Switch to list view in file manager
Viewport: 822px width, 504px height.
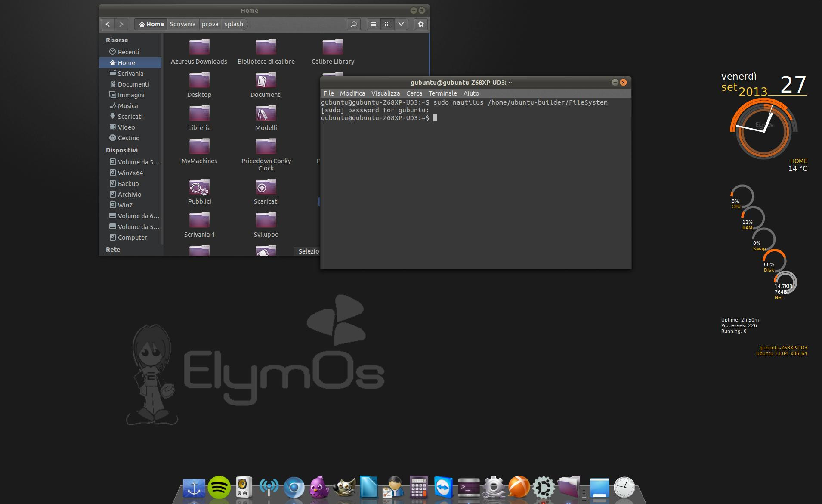click(x=374, y=24)
